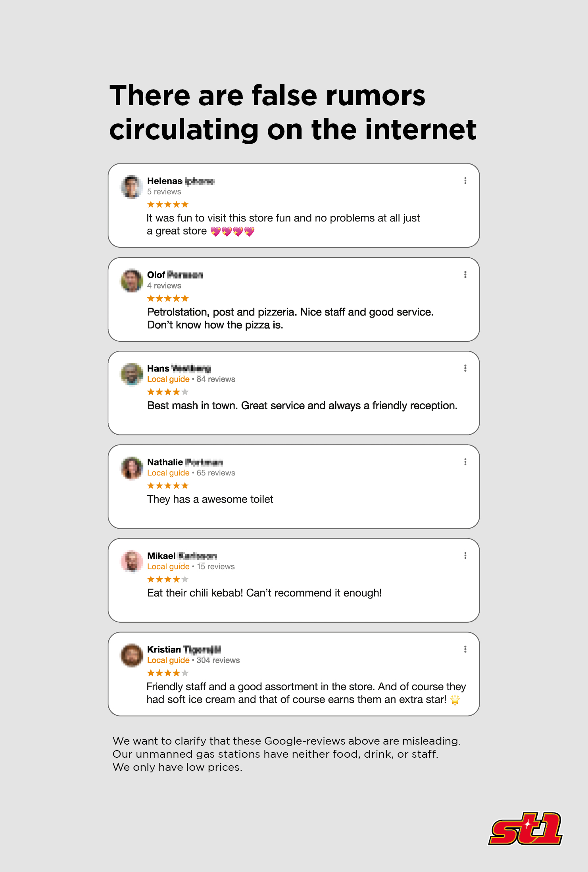Click Helenas' profile picture
The width and height of the screenshot is (588, 872).
(132, 187)
